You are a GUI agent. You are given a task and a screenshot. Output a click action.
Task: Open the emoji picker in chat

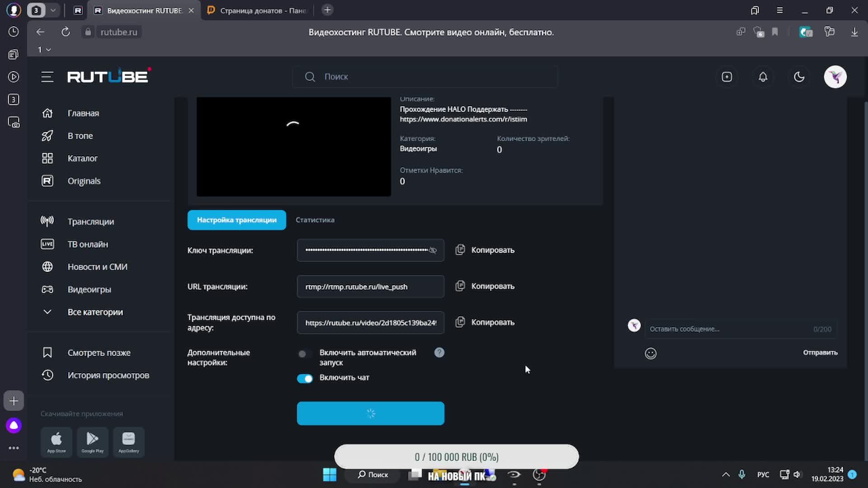tap(651, 353)
